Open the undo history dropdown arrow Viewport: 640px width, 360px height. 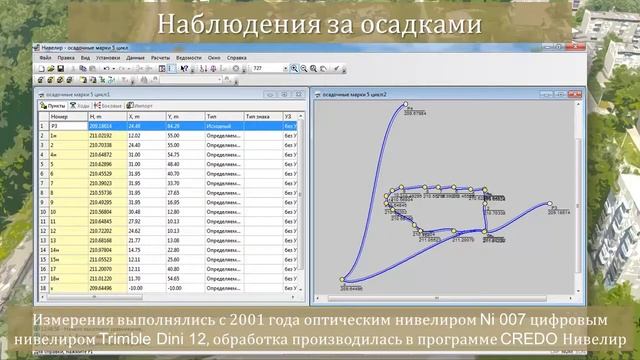(x=114, y=69)
